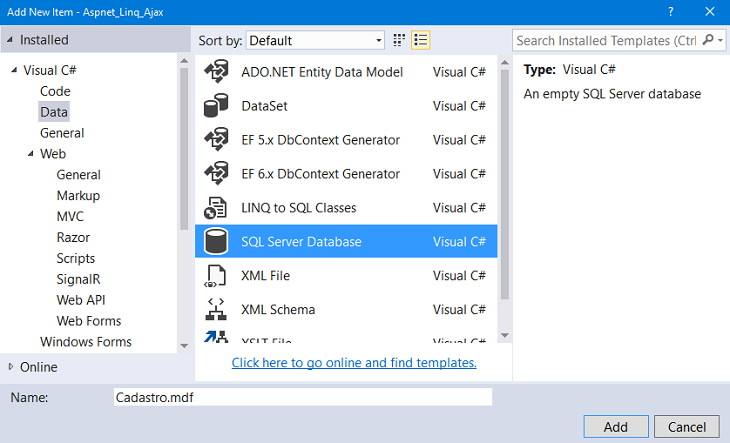The height and width of the screenshot is (443, 730).
Task: Select EF 5.x DbContext Generator label
Action: coord(320,140)
